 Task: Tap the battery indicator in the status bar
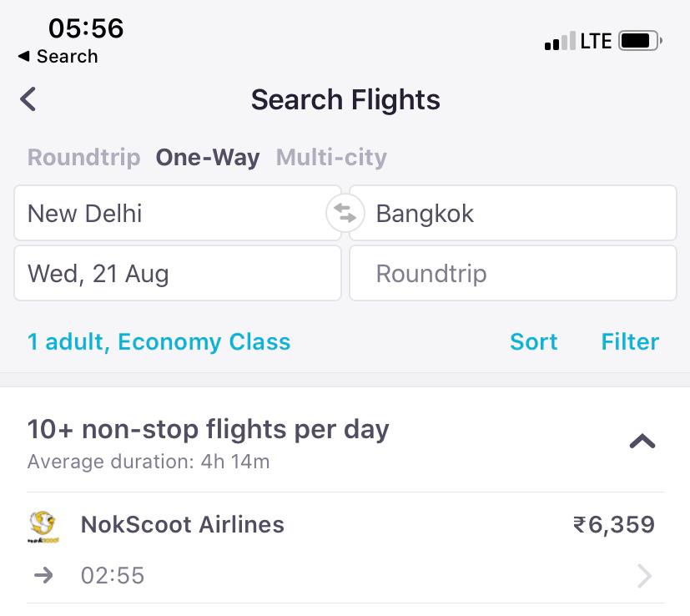(640, 41)
